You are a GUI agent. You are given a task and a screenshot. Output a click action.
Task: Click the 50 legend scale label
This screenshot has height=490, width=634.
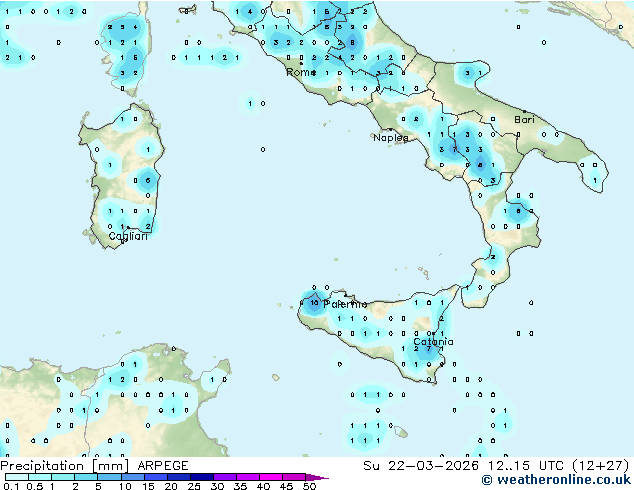pos(309,486)
